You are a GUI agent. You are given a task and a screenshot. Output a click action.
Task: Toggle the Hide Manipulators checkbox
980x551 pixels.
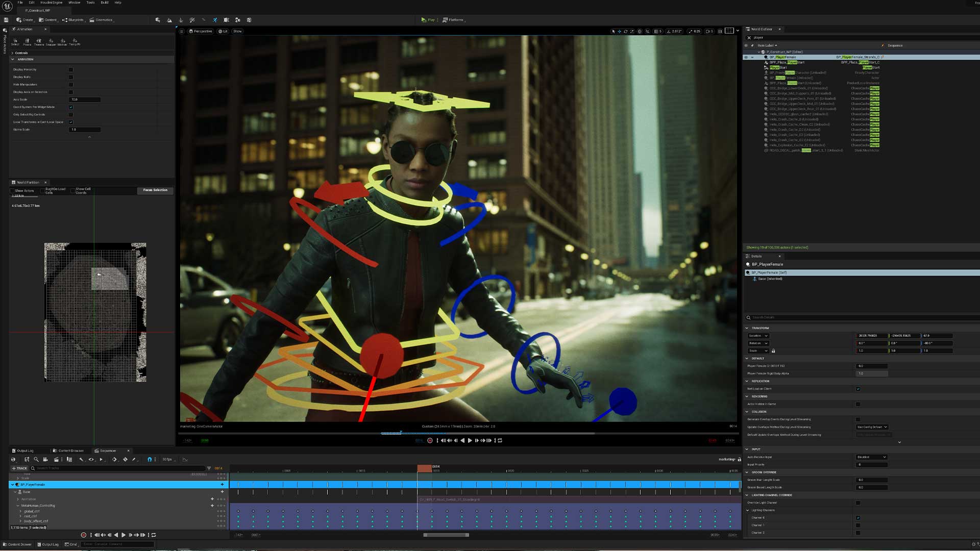click(x=71, y=85)
